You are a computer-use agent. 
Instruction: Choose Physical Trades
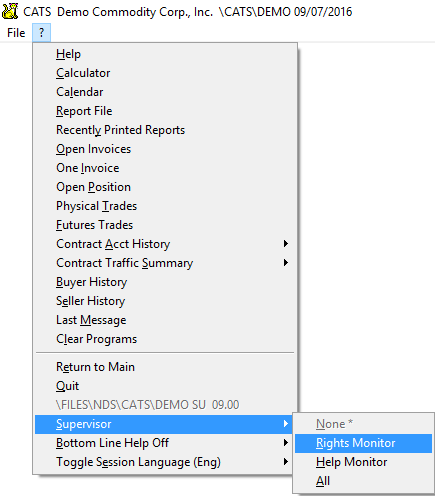(166, 206)
